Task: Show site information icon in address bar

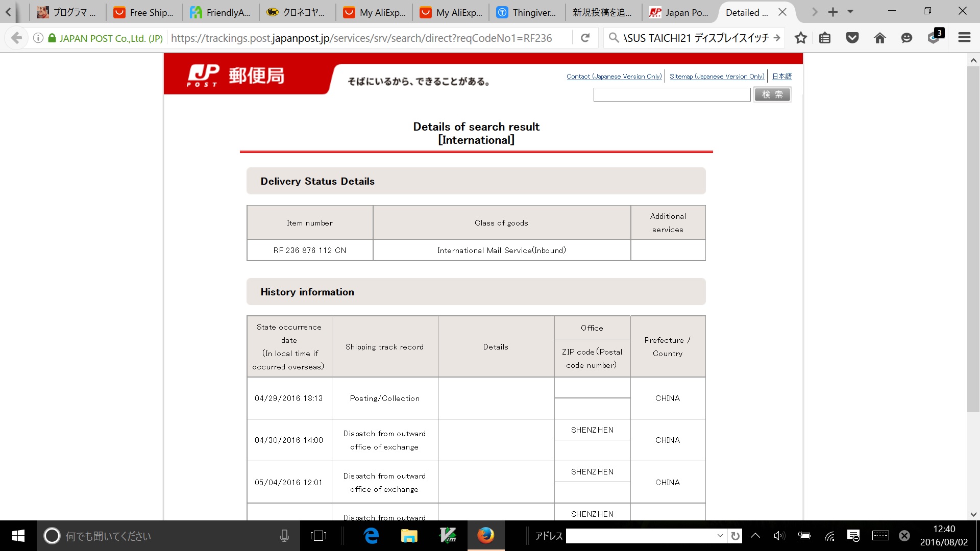Action: pyautogui.click(x=38, y=38)
